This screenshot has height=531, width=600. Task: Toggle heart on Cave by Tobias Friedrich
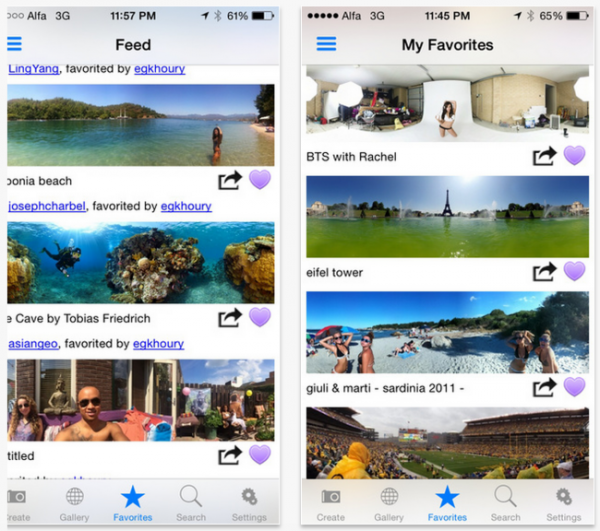(x=260, y=318)
